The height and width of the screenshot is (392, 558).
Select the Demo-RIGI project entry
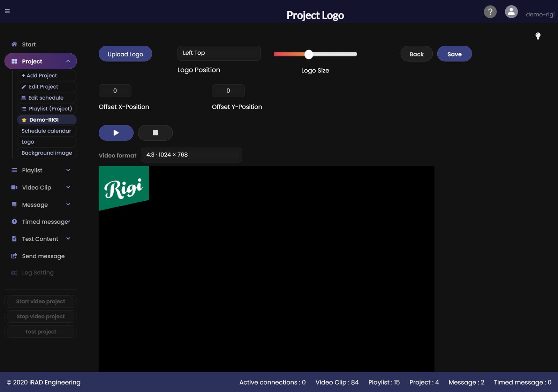(x=47, y=120)
